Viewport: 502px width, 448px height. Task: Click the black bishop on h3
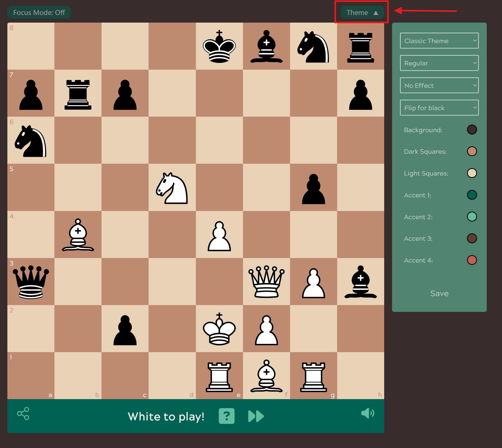tap(361, 282)
